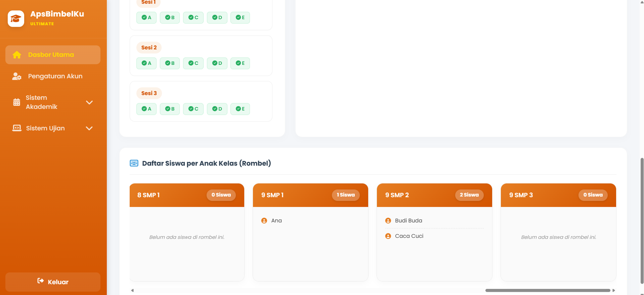
Task: Select student Caca Cuci
Action: 409,236
